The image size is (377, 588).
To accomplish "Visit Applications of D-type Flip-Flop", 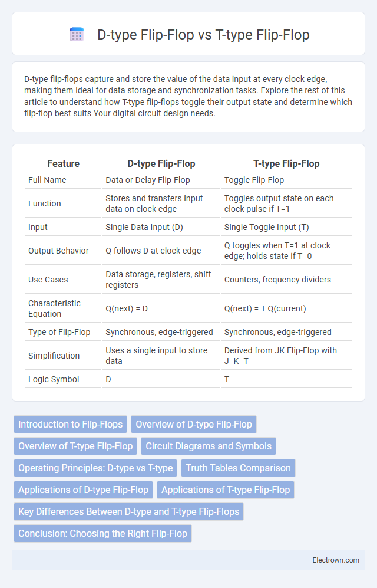I will [83, 490].
